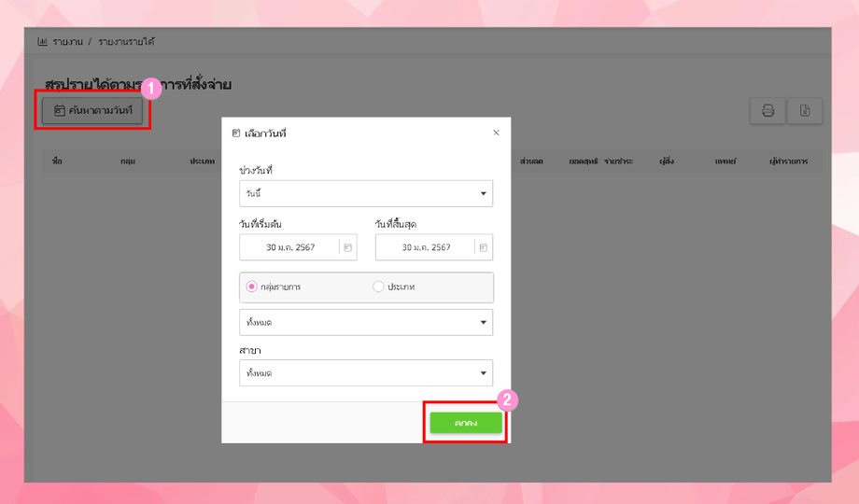Click the ผู้สั่ง column header

(667, 161)
